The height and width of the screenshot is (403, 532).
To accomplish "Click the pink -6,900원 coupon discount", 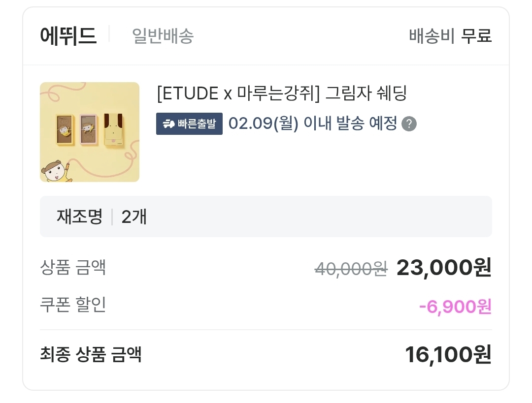I will pyautogui.click(x=455, y=307).
